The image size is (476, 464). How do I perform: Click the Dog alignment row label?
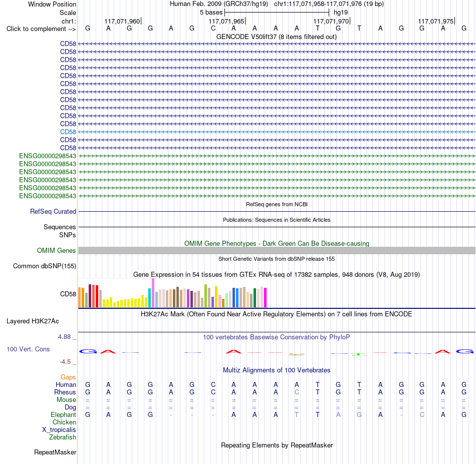point(70,407)
